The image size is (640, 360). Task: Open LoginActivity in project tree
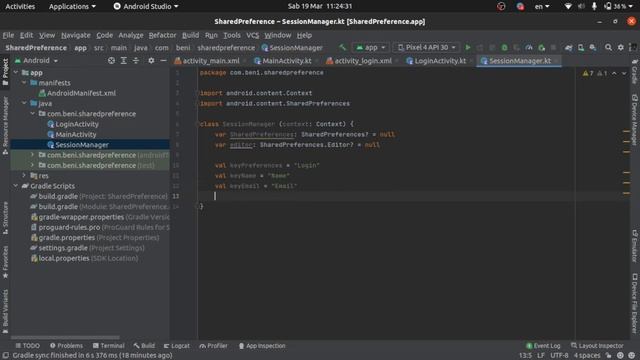tap(73, 124)
